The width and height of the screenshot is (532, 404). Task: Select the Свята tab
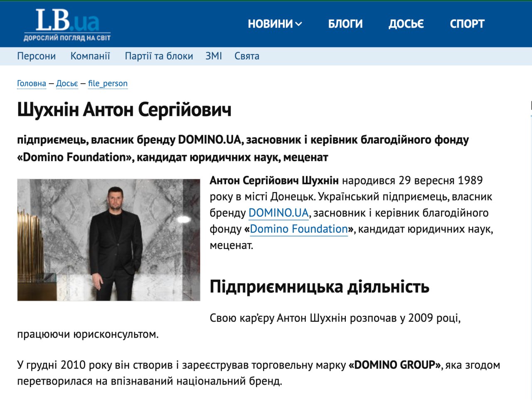point(247,56)
